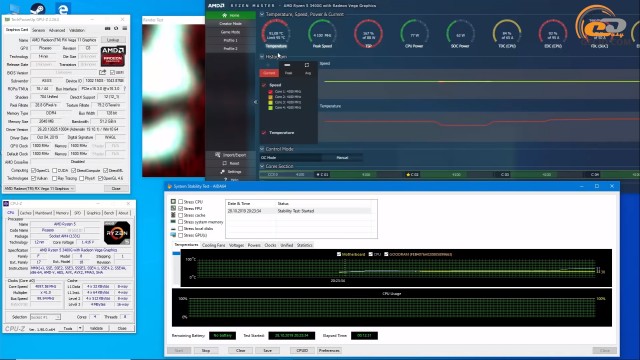
Task: Collapse Ryzen Master sidebar arrow
Action: (256, 102)
